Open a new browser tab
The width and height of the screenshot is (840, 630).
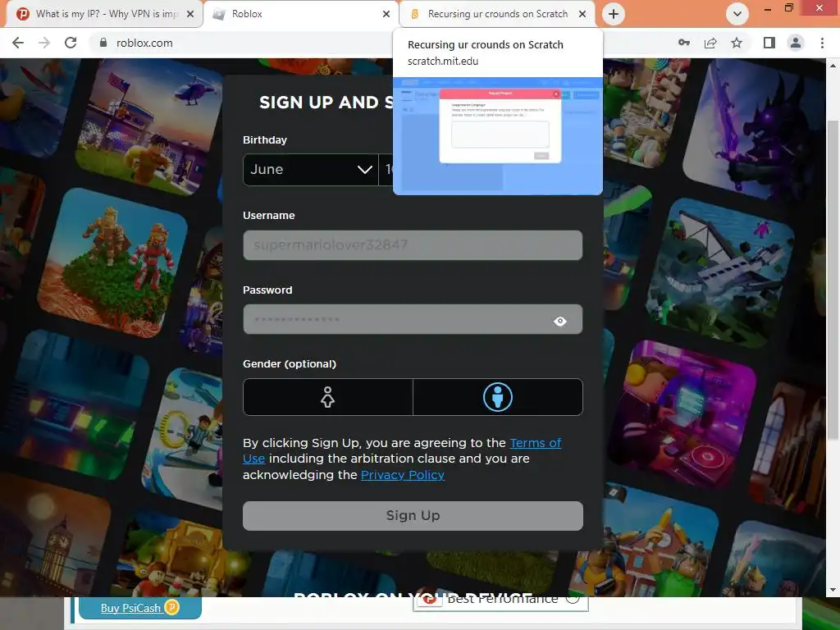pos(614,14)
